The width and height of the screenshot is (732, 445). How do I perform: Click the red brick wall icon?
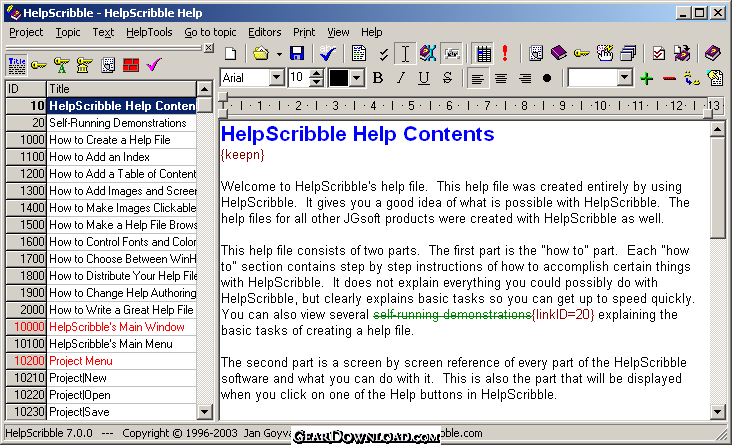[x=131, y=65]
